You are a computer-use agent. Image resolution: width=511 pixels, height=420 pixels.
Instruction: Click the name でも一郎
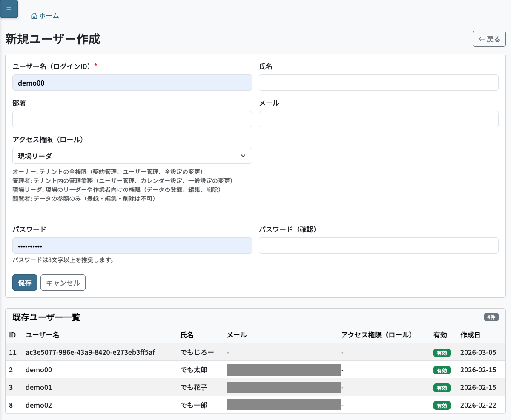(194, 405)
